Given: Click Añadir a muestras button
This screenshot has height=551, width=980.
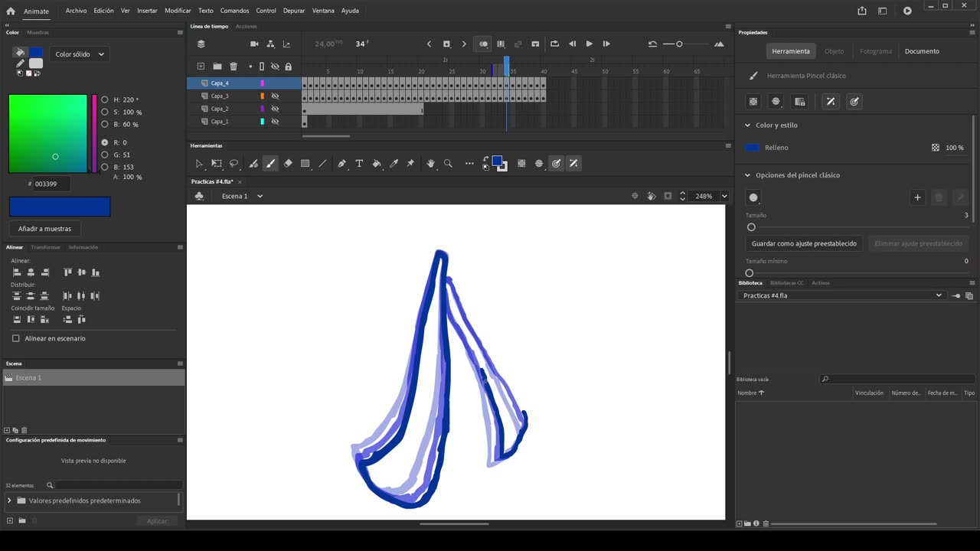Looking at the screenshot, I should pos(44,229).
